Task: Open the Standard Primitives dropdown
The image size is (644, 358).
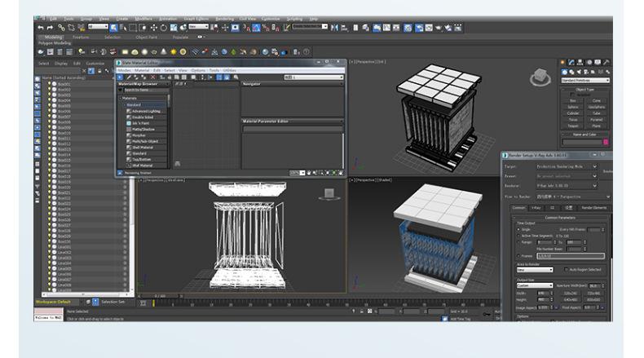Action: pos(586,81)
